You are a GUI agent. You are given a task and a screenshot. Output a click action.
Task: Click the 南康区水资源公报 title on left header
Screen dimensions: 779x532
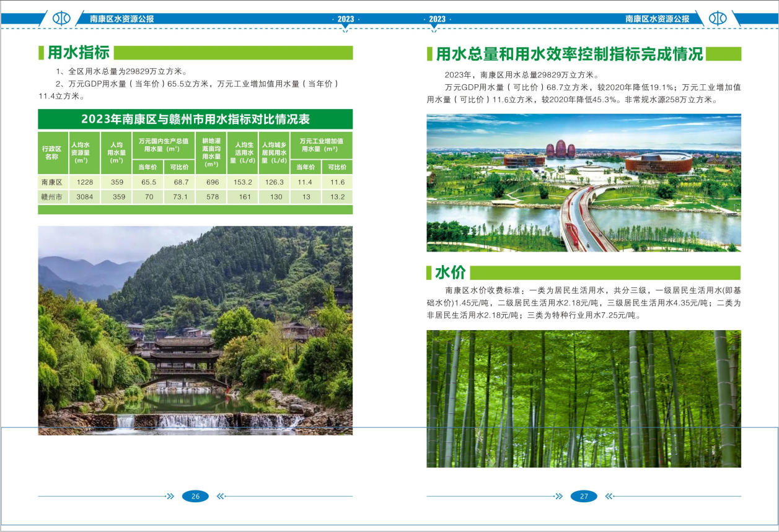[x=121, y=19]
